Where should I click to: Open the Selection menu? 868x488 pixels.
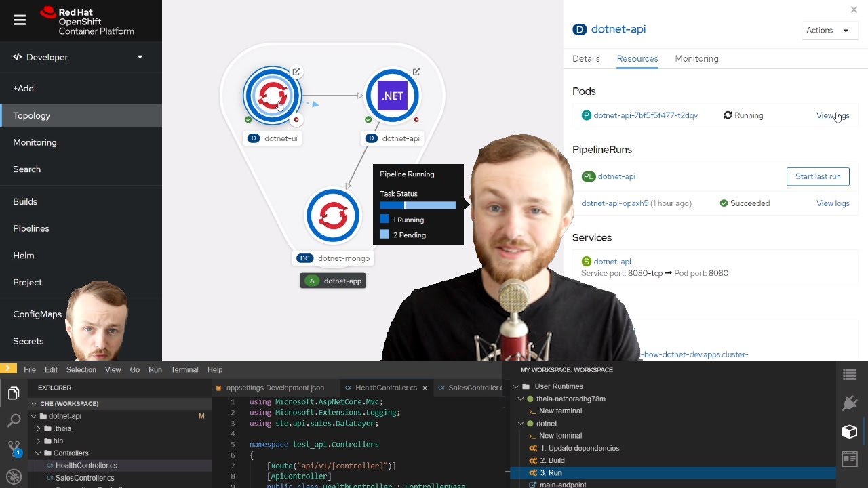[x=81, y=369]
